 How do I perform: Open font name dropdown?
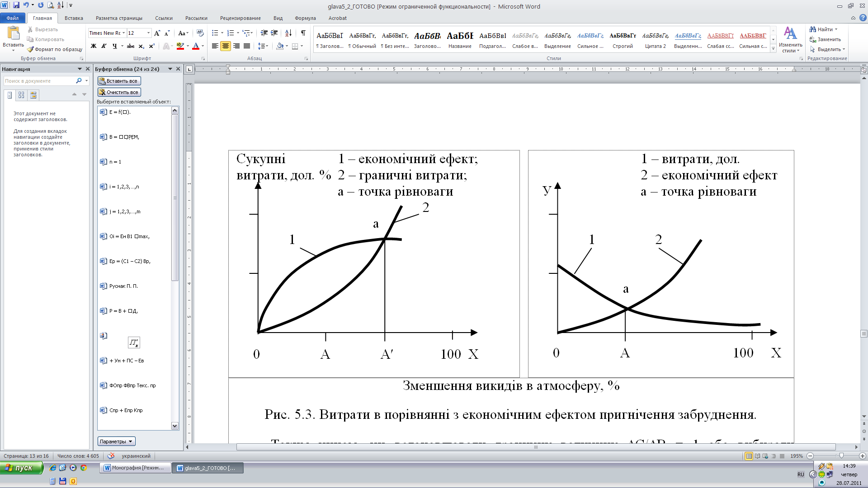click(x=123, y=33)
